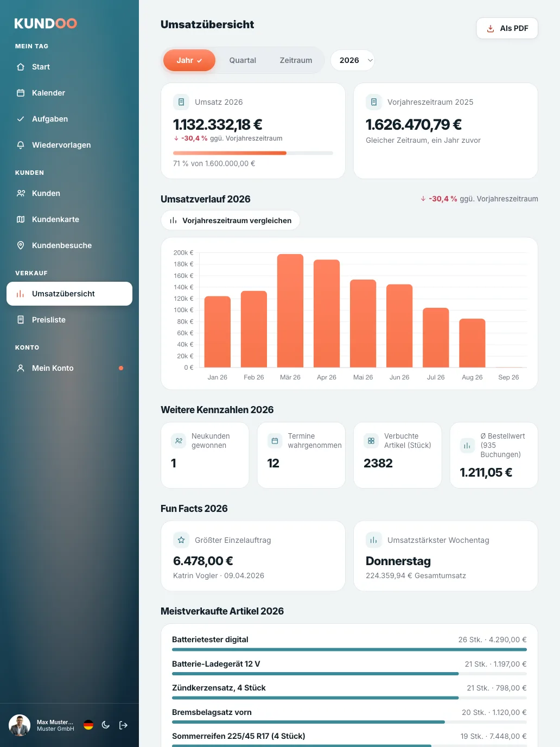Click the Ø Bestellwert chart icon
Viewport: 560px width, 747px height.
(467, 446)
